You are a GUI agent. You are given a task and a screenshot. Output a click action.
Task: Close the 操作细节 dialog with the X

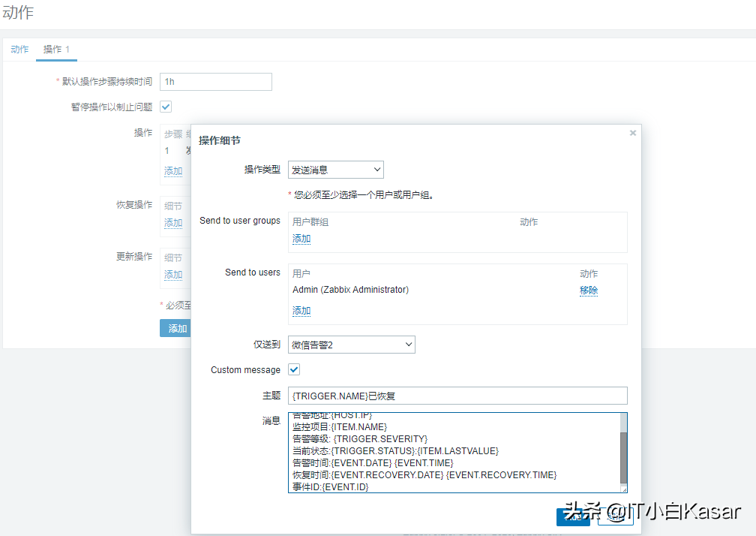click(632, 133)
